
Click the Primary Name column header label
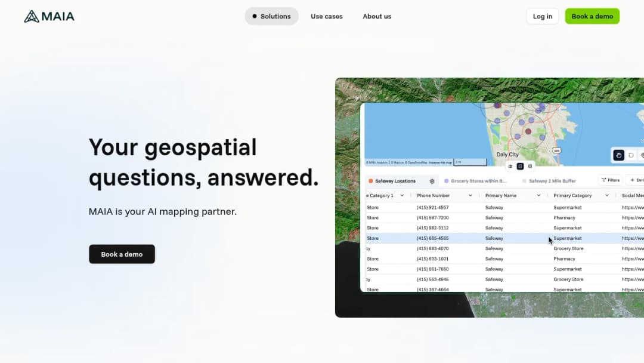coord(501,196)
